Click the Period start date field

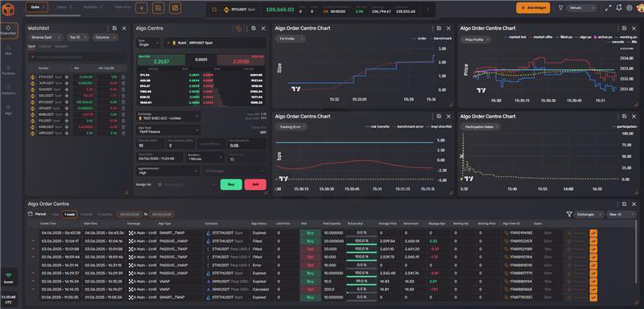click(x=130, y=214)
